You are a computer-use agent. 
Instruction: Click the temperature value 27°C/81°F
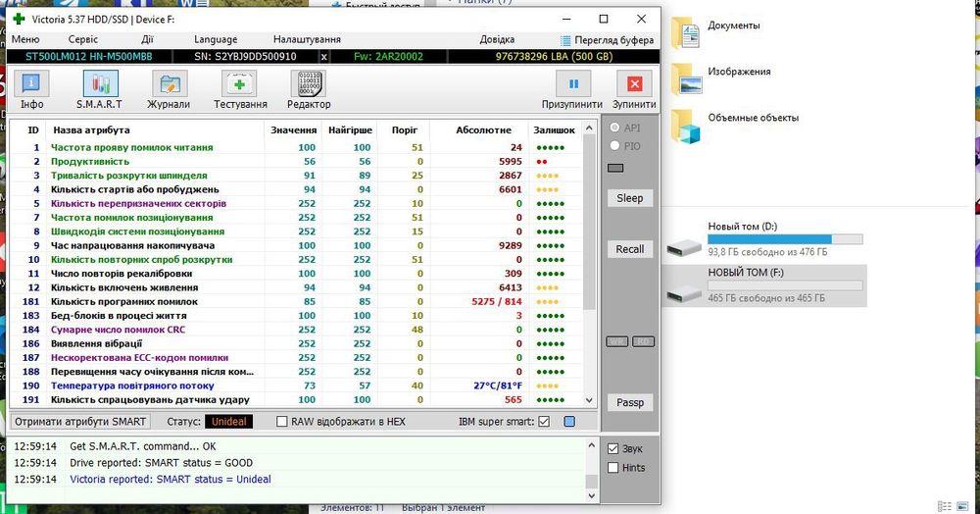(498, 385)
